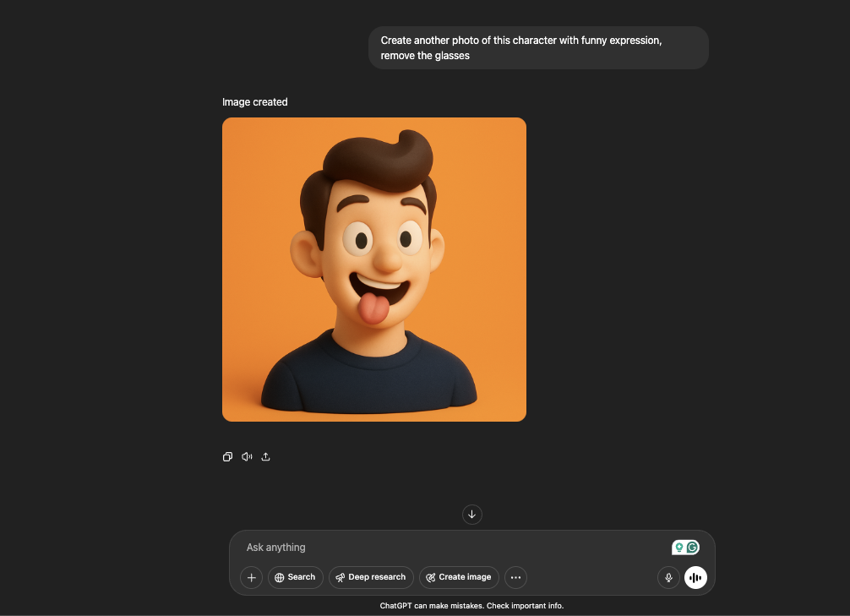Share the generated image using upload icon
Image resolution: width=850 pixels, height=616 pixels.
click(x=265, y=457)
